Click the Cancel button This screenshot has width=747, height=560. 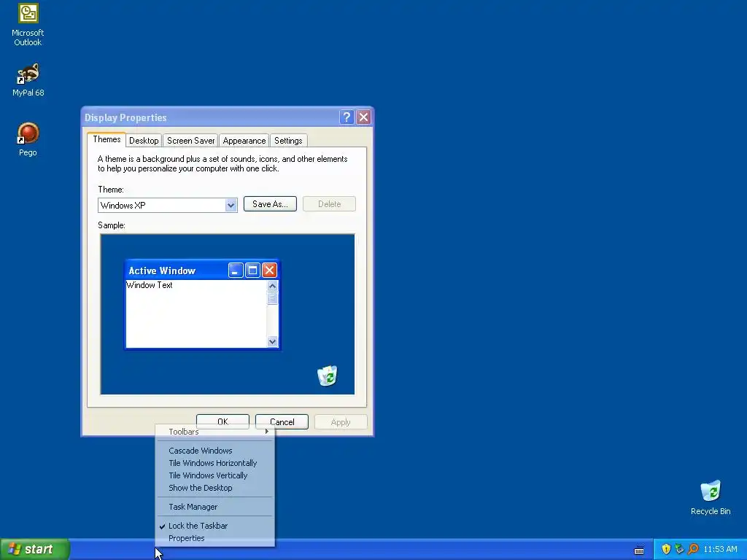tap(282, 422)
